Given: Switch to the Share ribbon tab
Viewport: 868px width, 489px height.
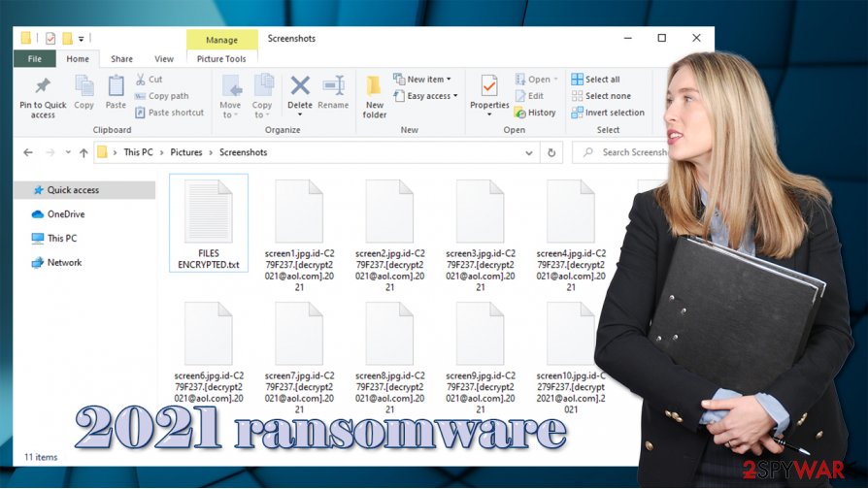Looking at the screenshot, I should pyautogui.click(x=121, y=58).
